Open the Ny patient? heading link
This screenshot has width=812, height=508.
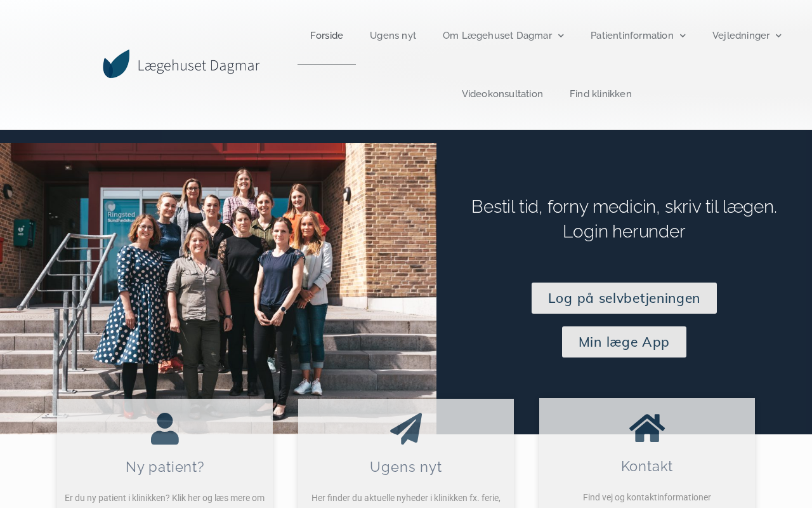[x=165, y=467]
